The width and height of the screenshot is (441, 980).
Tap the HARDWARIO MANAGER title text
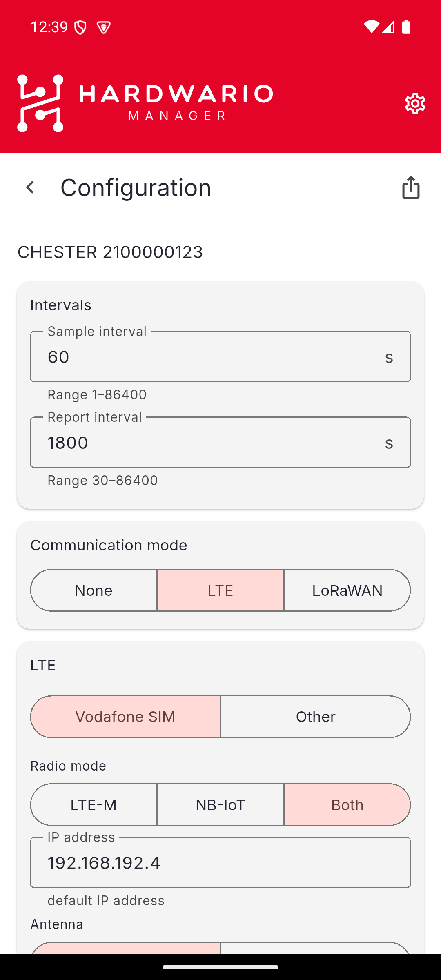[176, 103]
